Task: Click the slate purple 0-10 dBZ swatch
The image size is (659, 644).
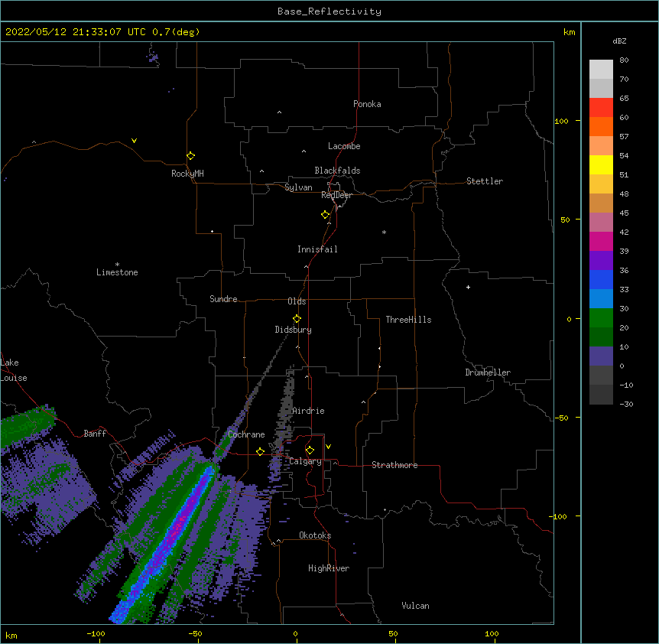Action: tap(601, 356)
